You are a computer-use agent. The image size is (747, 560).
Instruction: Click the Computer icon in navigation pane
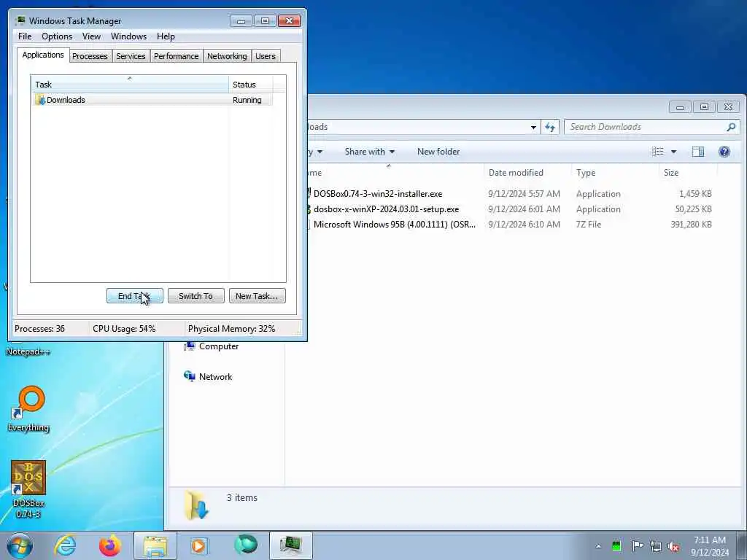[x=190, y=346]
